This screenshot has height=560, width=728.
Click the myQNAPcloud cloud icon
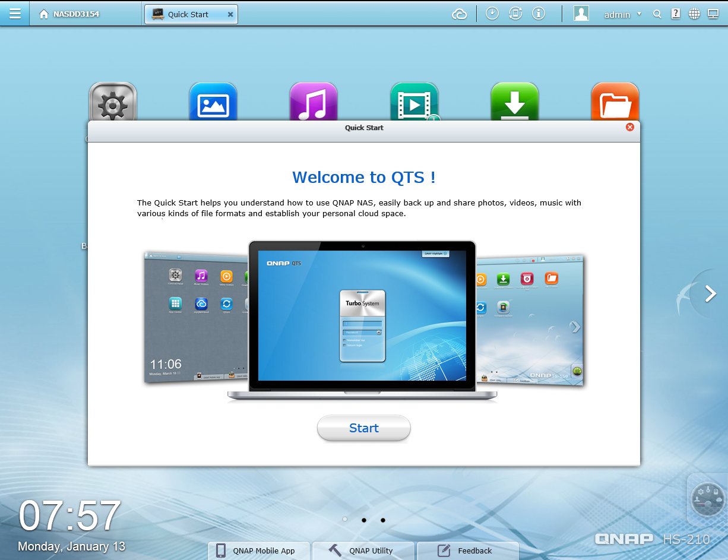pos(459,14)
